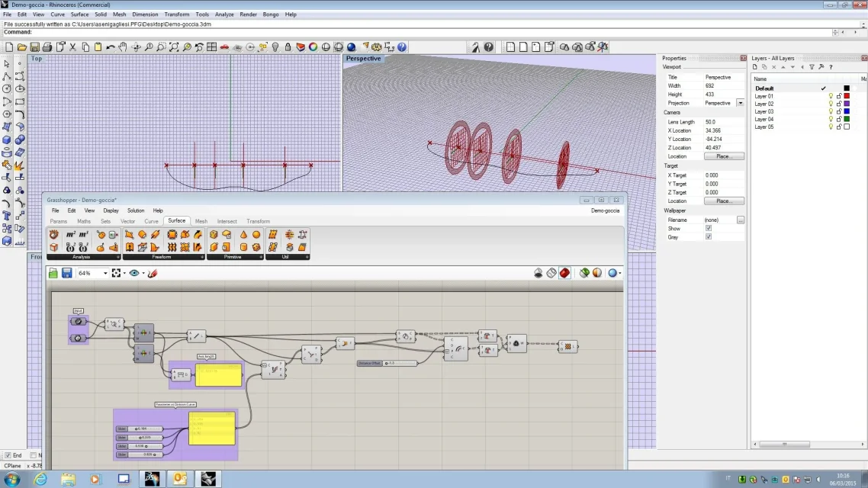This screenshot has height=488, width=868.
Task: Click the red car Named Views icon
Action: click(x=224, y=47)
